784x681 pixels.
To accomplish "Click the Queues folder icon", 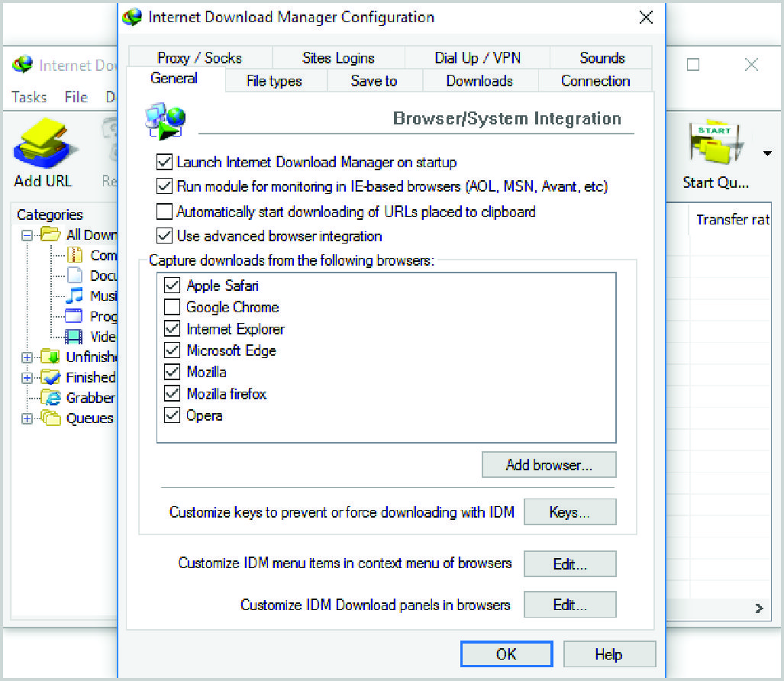I will 50,418.
